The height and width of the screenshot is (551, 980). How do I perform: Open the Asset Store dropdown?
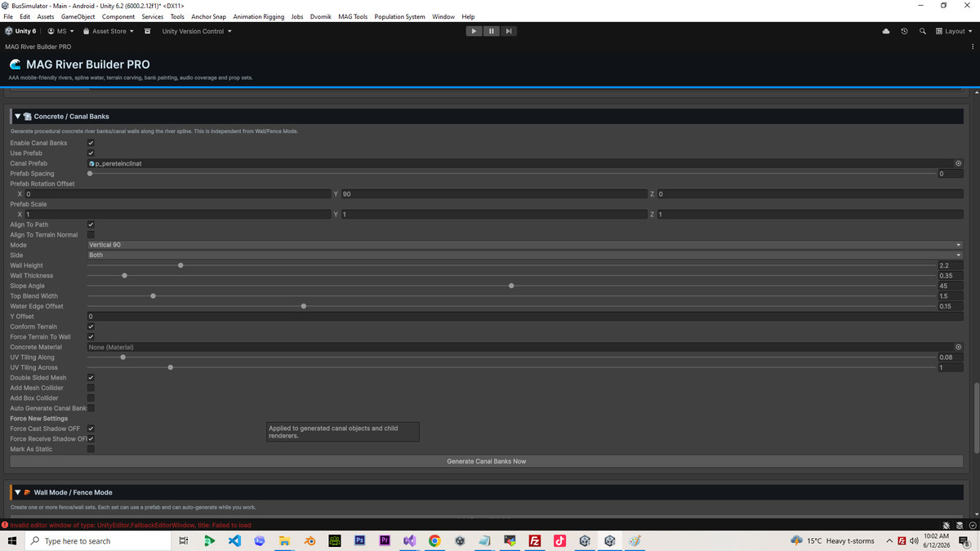pyautogui.click(x=109, y=31)
